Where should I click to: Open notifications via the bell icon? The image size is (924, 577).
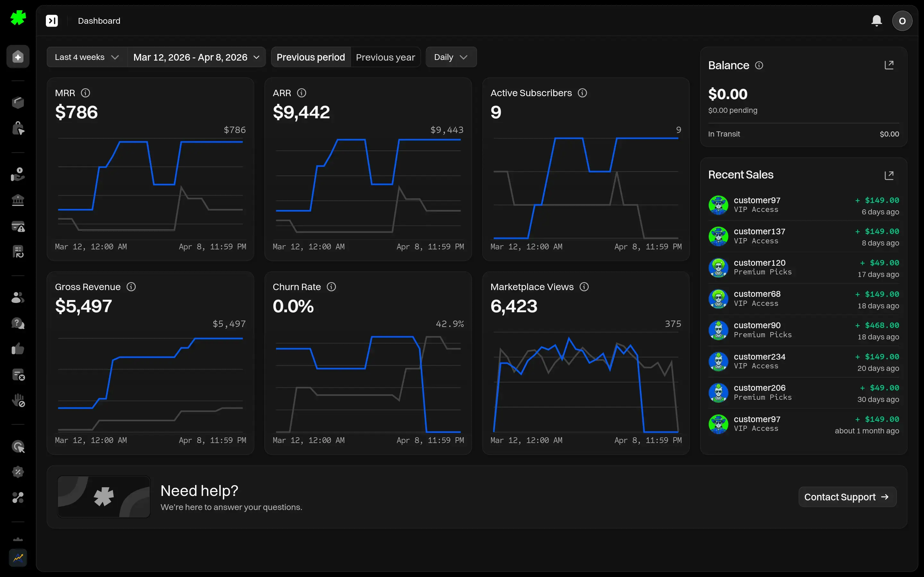coord(877,21)
